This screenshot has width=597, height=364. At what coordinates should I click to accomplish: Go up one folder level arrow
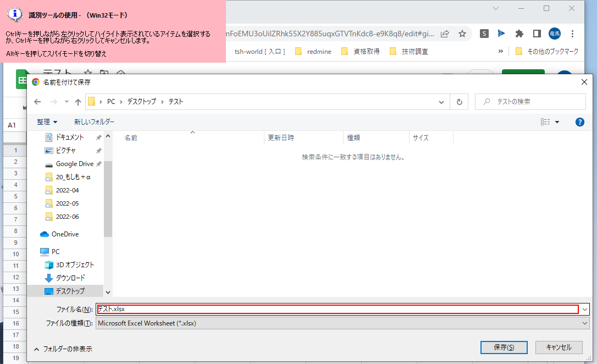tap(78, 102)
